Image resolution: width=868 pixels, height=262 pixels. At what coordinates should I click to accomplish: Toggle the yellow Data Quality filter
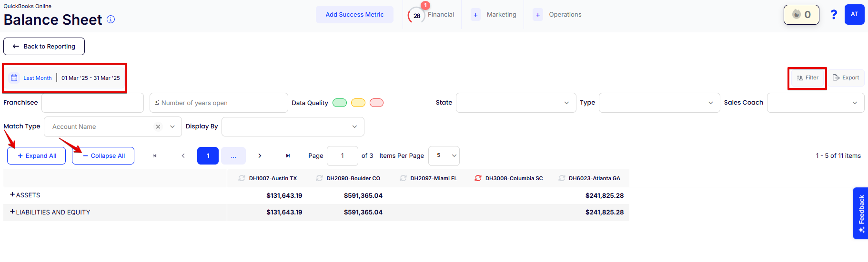[358, 103]
